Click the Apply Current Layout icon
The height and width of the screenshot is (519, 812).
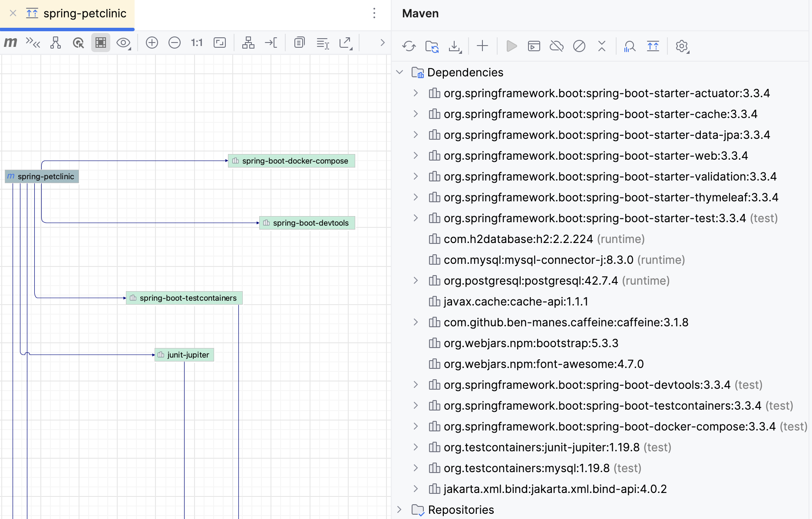(248, 43)
